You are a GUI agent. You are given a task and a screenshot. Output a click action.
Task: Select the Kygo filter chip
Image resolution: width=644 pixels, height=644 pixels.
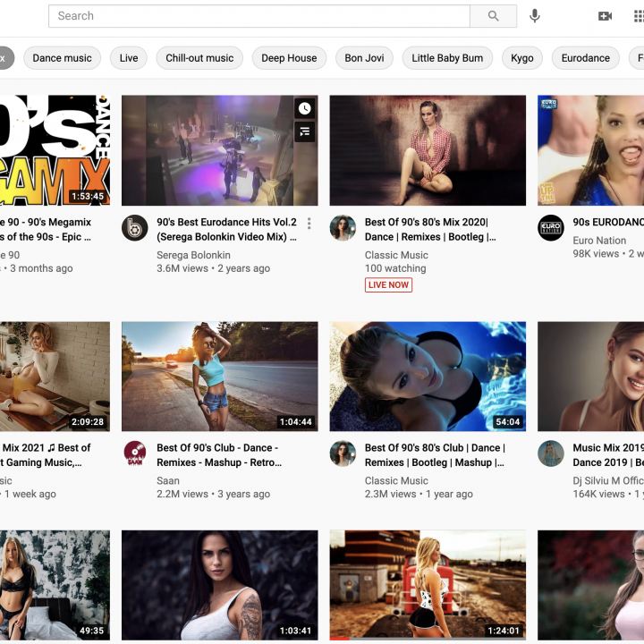pos(522,58)
